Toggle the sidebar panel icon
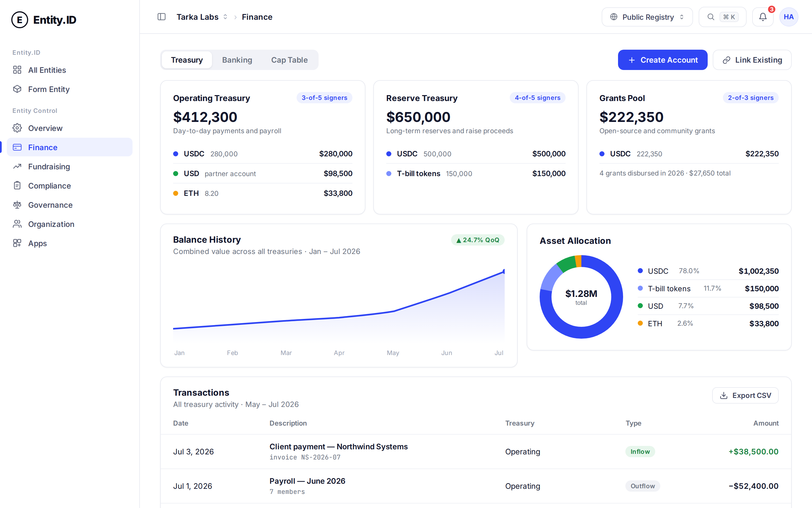 (x=161, y=17)
